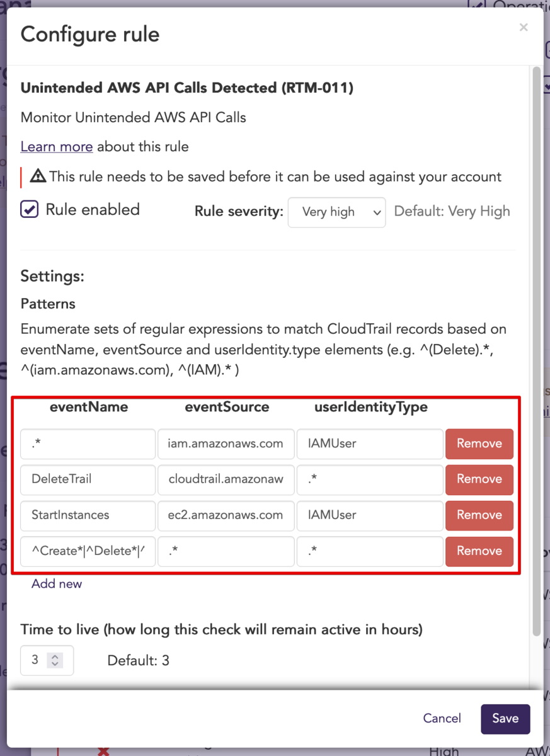Viewport: 550px width, 756px height.
Task: Edit the ec2.amazonaws.com eventSource field
Action: [x=226, y=515]
